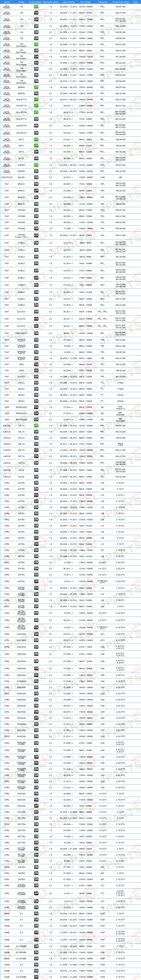Image resolution: width=141 pixels, height=980 pixels.
Task: Click ON icon in Jeep Renegade 103kW / 140KM row
Action: [x=36, y=413]
